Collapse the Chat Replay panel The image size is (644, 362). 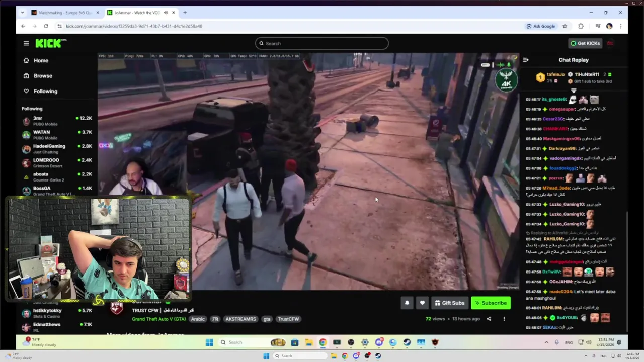coord(526,60)
